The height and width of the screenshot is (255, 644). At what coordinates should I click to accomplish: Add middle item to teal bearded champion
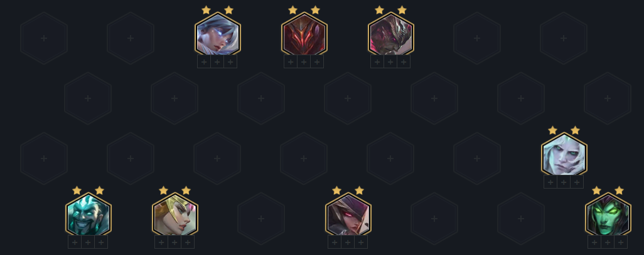click(88, 242)
